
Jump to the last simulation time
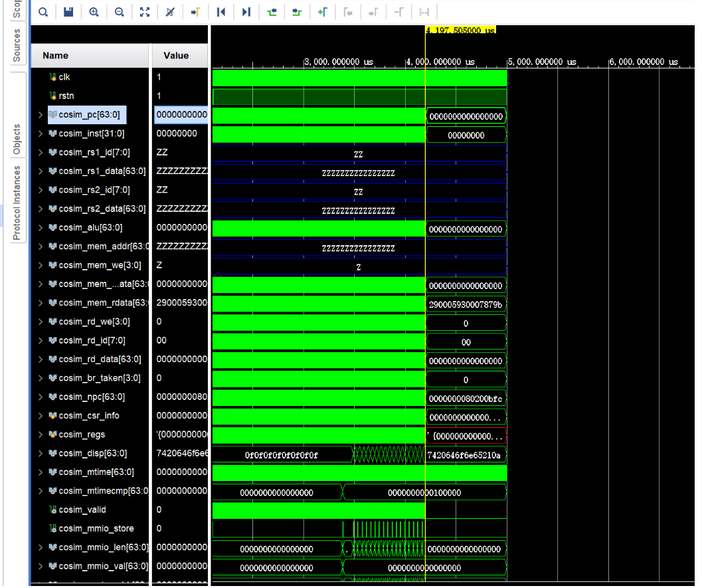[x=246, y=12]
